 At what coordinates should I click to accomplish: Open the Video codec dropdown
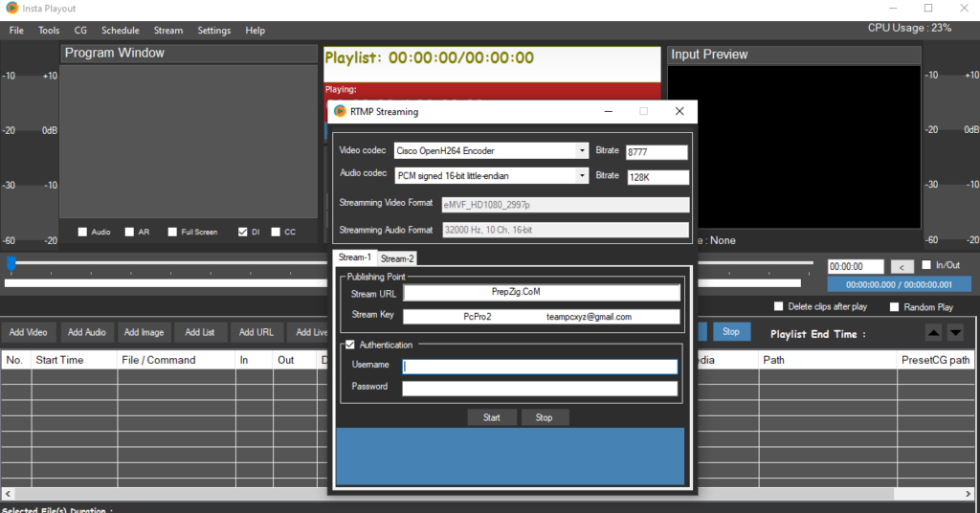(x=582, y=151)
